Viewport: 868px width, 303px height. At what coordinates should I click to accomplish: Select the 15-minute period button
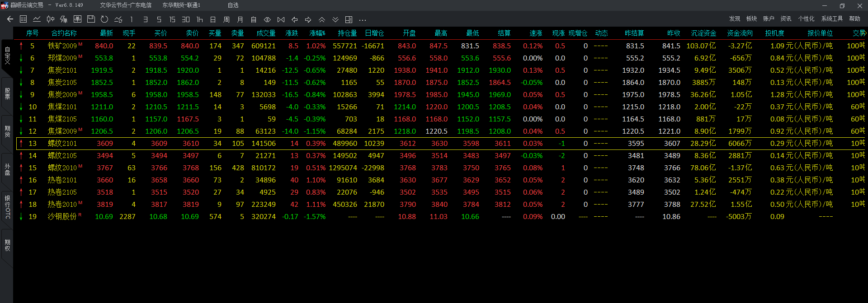172,20
